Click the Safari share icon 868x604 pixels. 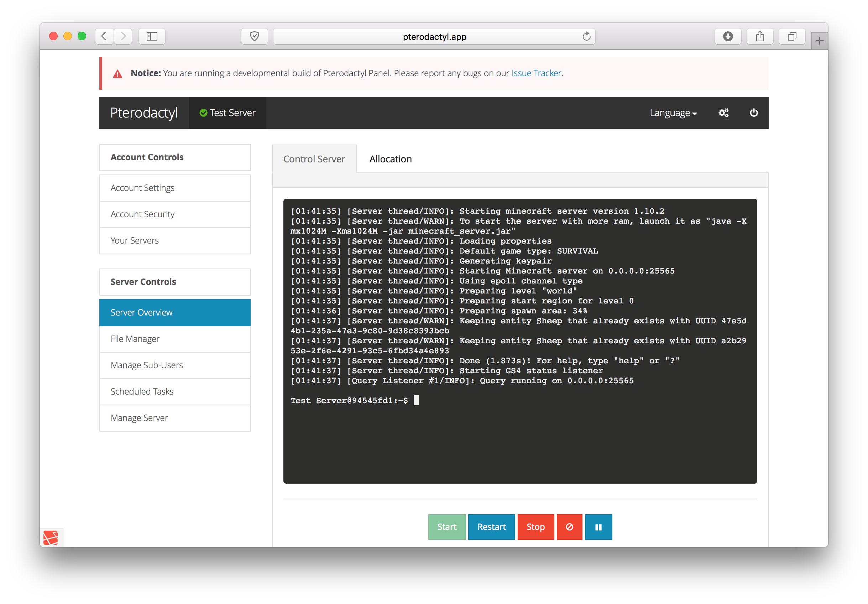[760, 36]
